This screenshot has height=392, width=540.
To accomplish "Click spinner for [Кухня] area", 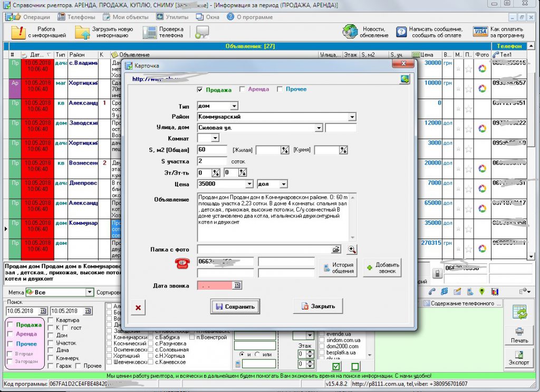I will click(343, 150).
